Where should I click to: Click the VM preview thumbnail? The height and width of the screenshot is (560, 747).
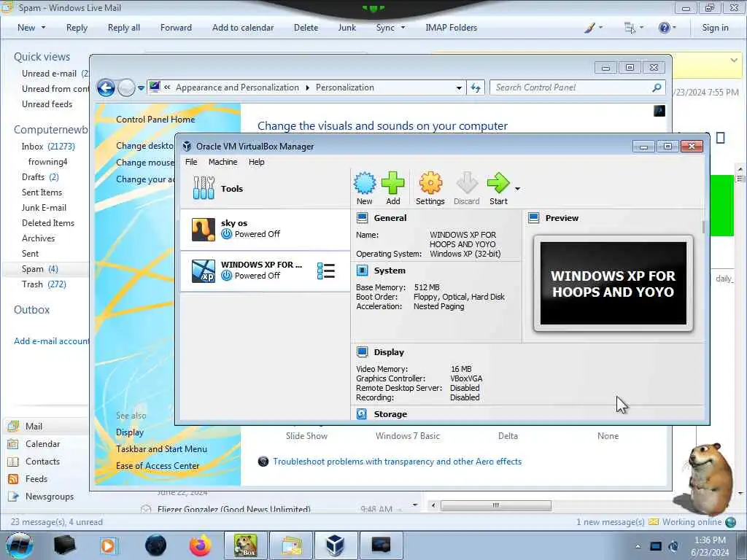(613, 284)
